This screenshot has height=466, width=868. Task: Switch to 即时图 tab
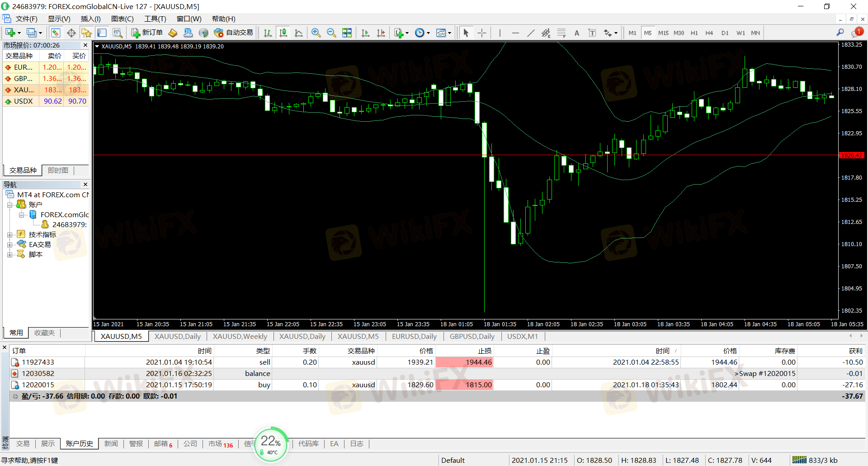[x=58, y=170]
